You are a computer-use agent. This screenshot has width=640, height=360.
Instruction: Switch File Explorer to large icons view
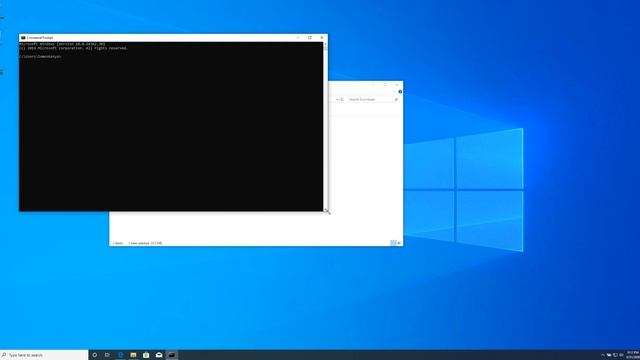(399, 243)
